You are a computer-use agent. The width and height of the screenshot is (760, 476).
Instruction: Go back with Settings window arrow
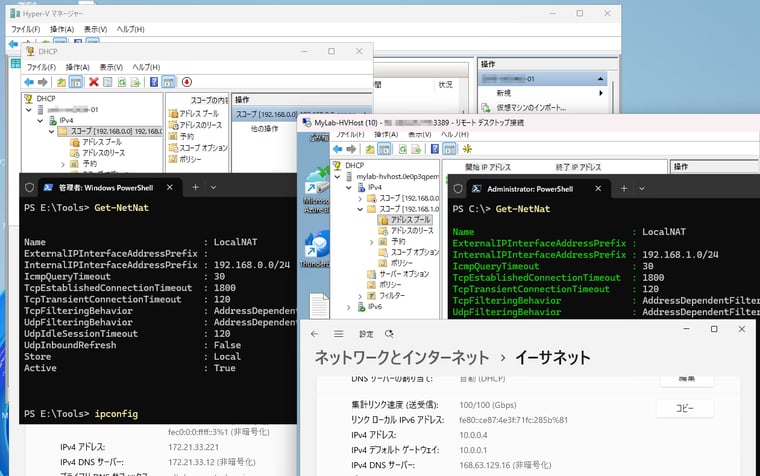pos(314,334)
